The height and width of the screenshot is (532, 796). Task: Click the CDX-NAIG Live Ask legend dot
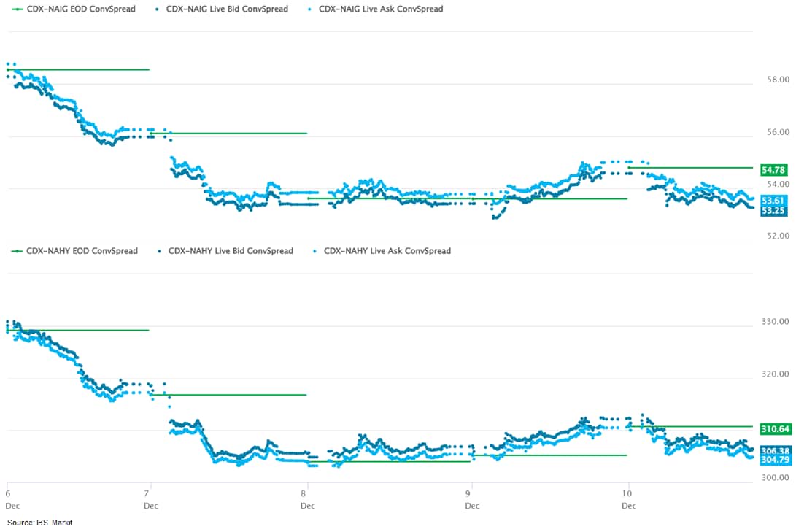312,9
